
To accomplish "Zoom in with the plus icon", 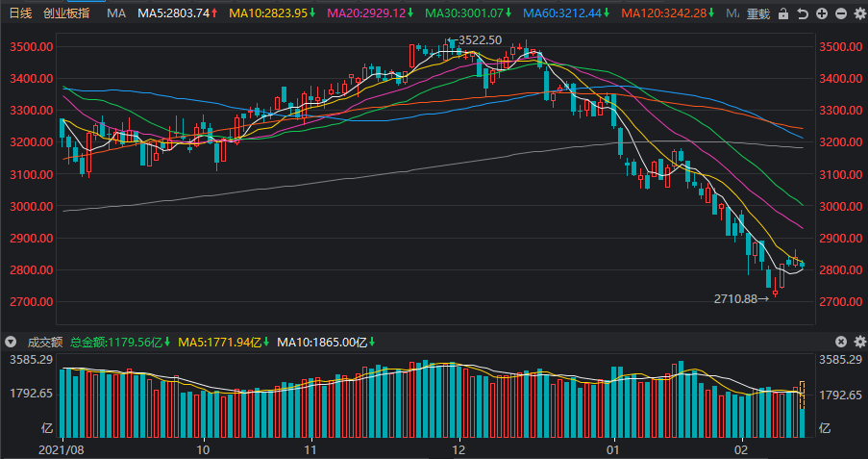I will pyautogui.click(x=821, y=14).
